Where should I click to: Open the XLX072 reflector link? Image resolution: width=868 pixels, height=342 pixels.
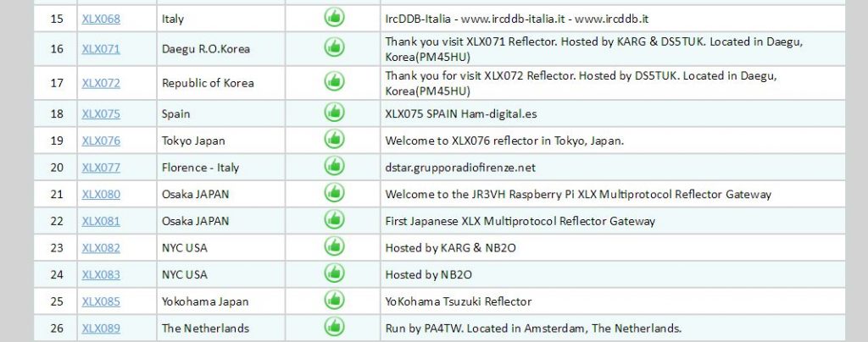[x=101, y=83]
